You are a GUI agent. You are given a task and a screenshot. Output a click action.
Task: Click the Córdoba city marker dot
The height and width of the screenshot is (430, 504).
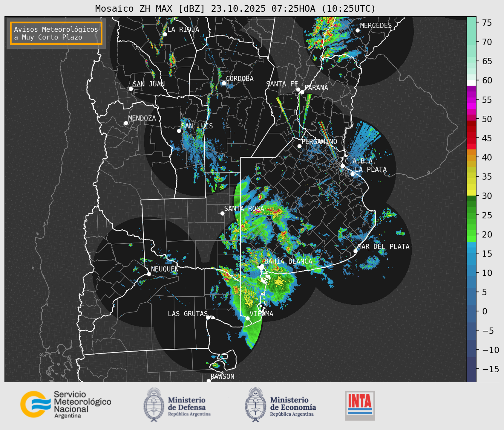(224, 83)
